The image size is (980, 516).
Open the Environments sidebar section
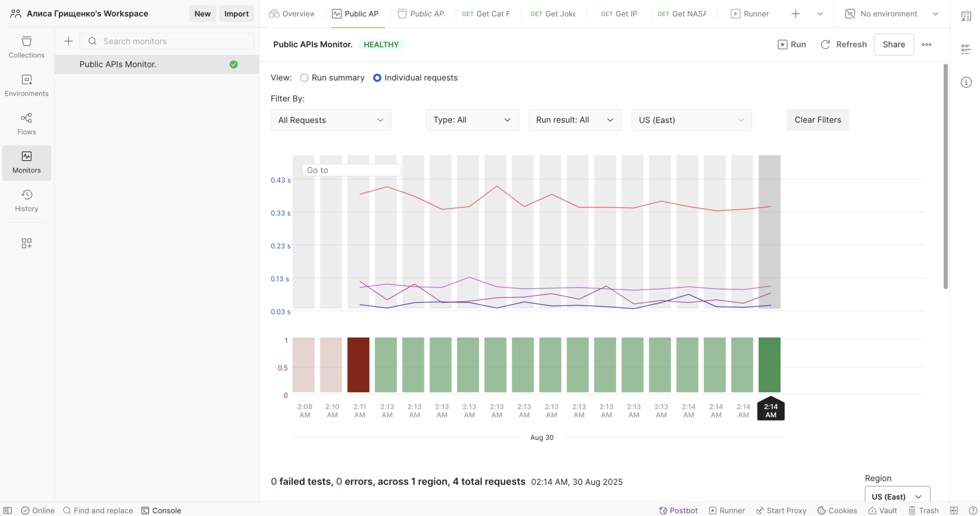click(26, 86)
